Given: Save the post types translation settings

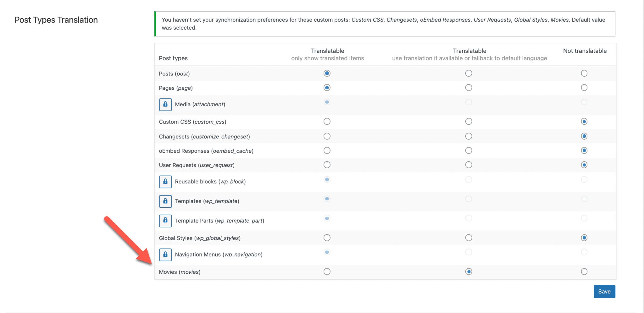Looking at the screenshot, I should click(604, 292).
